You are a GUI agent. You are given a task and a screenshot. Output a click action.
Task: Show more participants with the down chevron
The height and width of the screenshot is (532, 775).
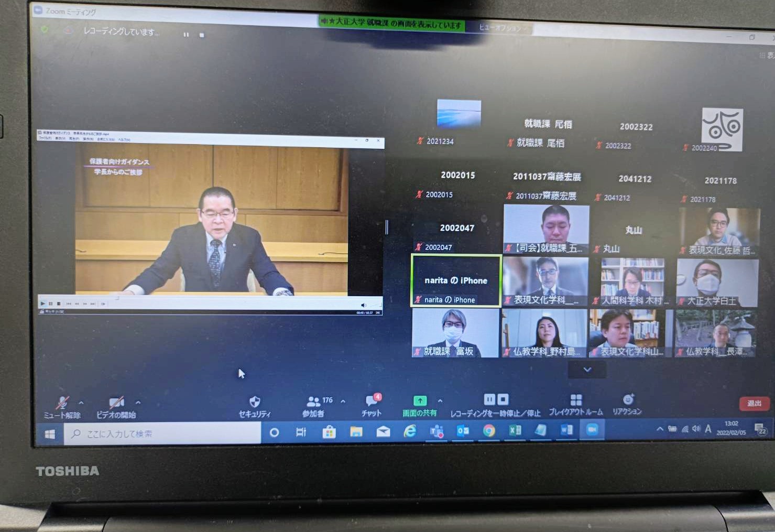point(587,370)
